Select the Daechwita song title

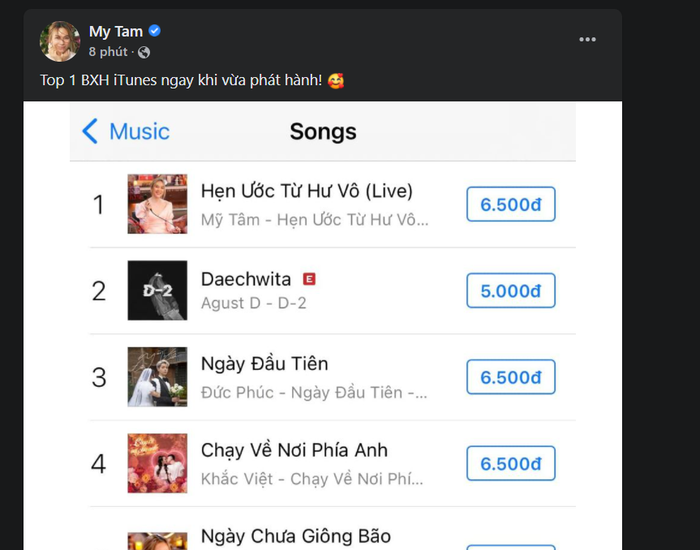coord(246,279)
